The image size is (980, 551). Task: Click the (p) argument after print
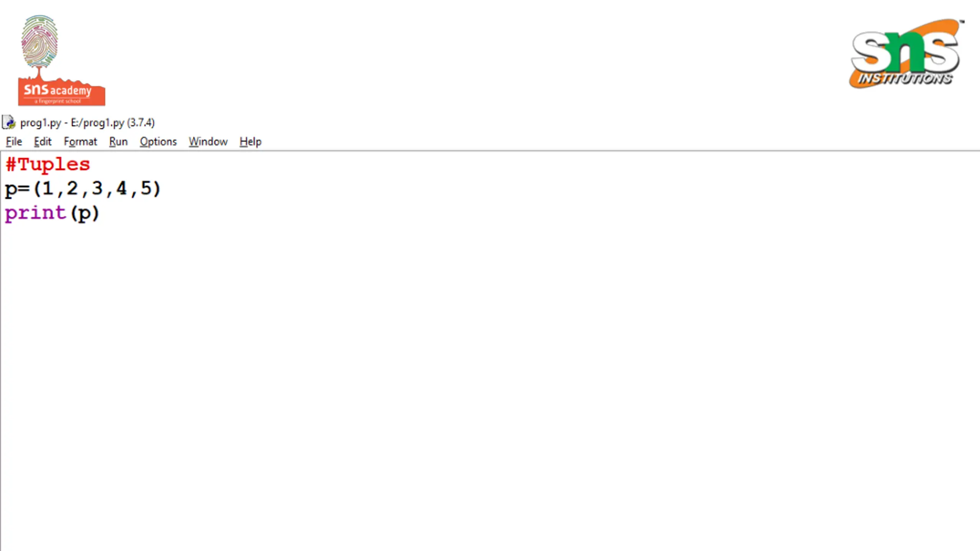coord(85,214)
